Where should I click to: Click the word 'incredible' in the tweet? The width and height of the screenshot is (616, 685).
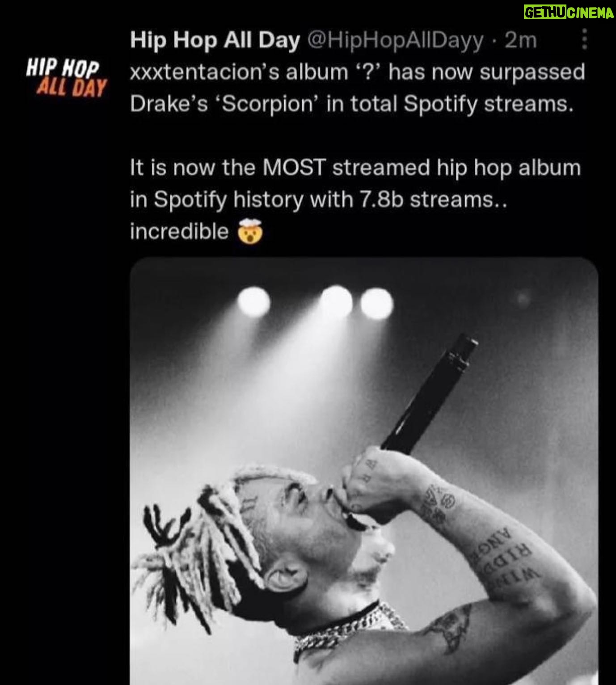(x=179, y=232)
